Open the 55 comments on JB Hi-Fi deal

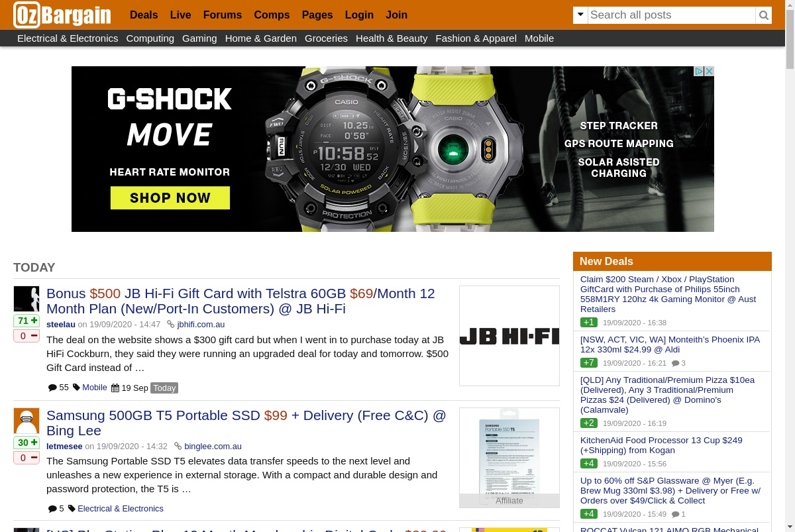pos(58,388)
